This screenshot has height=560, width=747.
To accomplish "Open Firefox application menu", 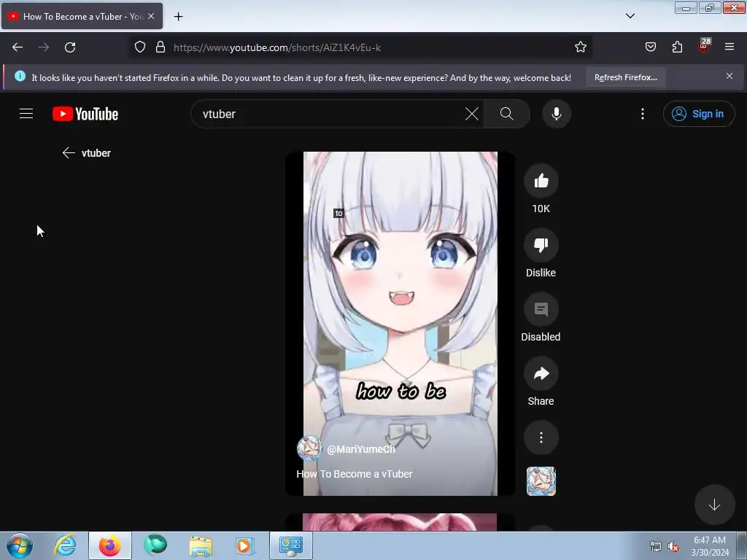I will [729, 47].
